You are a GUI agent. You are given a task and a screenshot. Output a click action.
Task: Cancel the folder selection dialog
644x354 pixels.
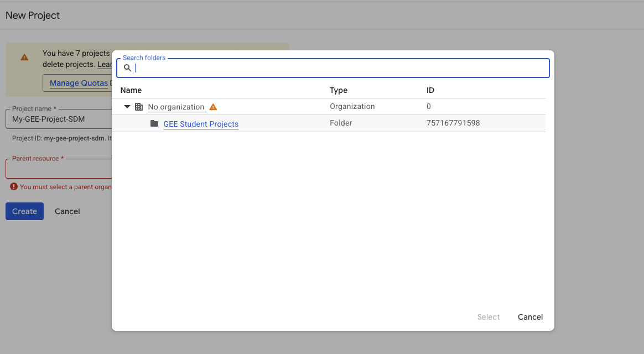click(530, 317)
